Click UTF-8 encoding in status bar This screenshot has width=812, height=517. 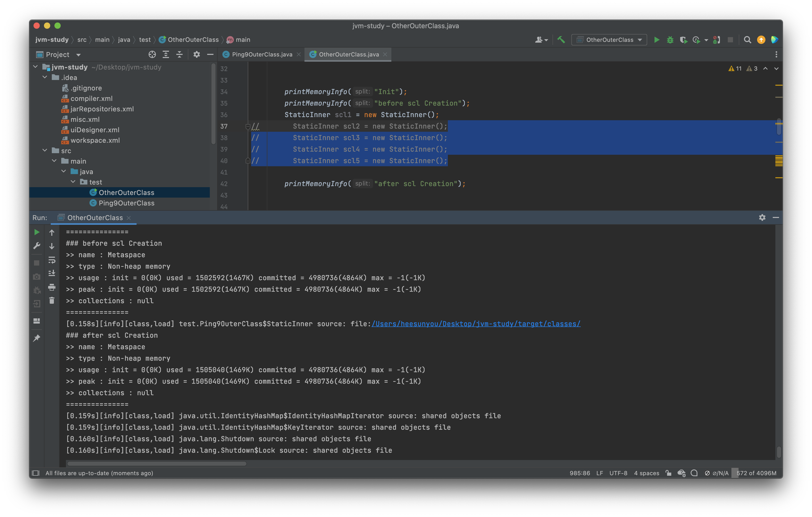618,473
